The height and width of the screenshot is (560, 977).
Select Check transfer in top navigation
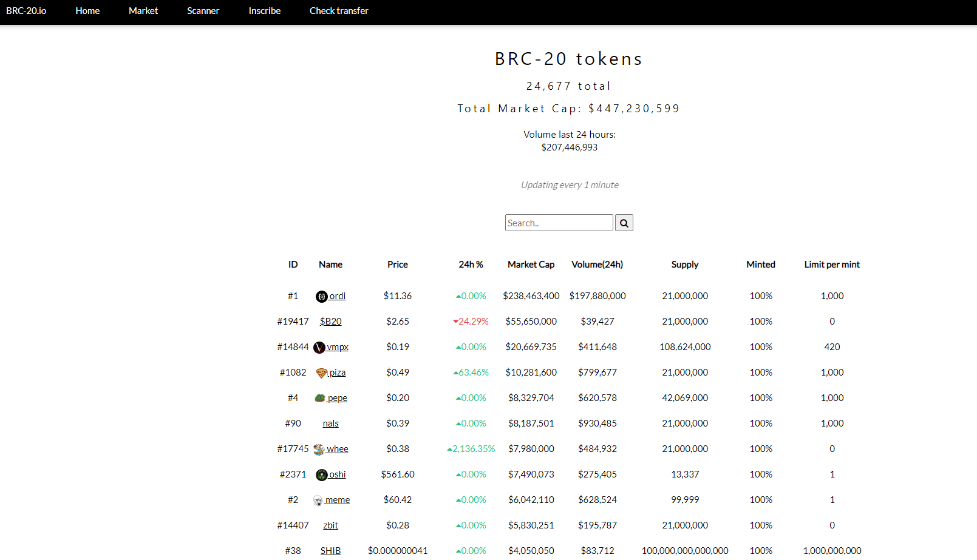pos(339,11)
